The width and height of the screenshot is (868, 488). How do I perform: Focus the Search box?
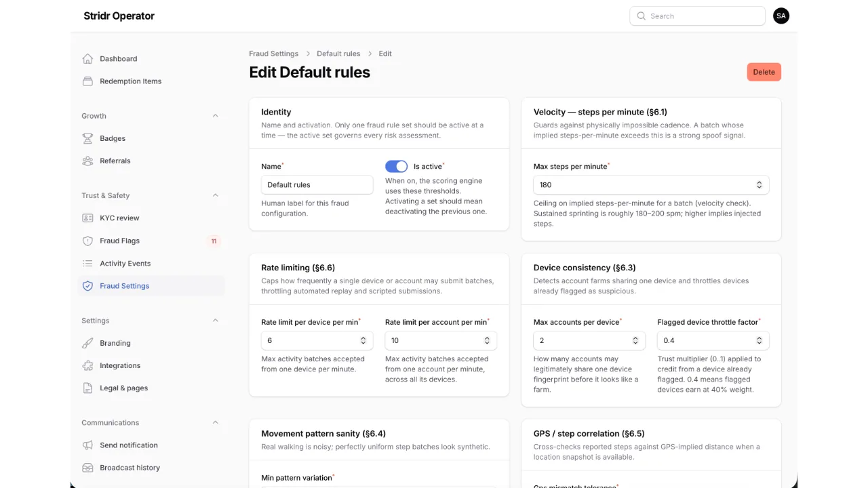[x=697, y=16]
